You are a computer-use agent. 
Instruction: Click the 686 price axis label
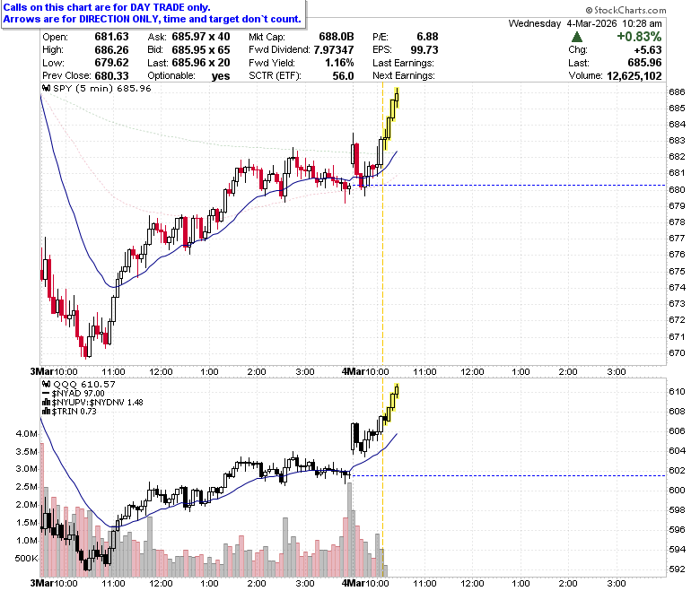click(677, 91)
